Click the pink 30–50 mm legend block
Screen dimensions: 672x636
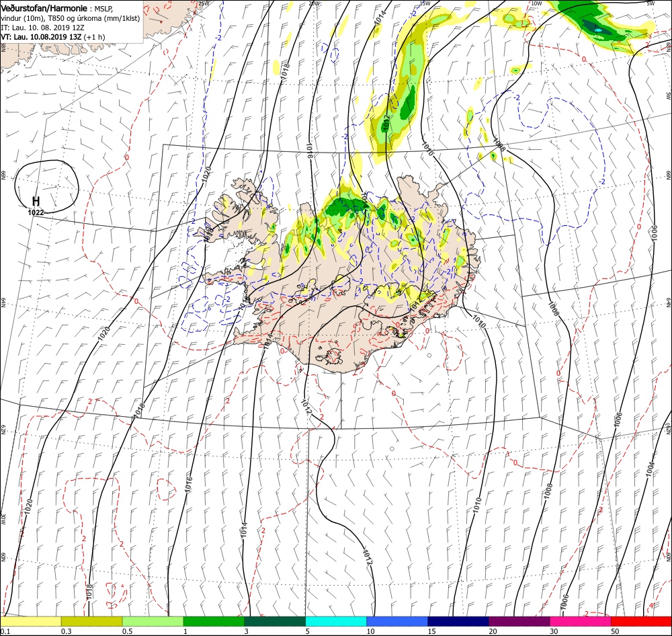point(581,621)
